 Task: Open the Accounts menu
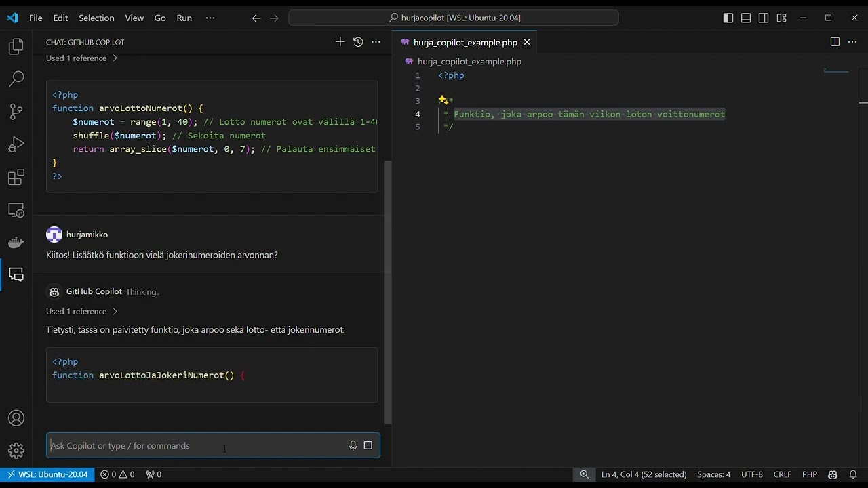(x=16, y=418)
